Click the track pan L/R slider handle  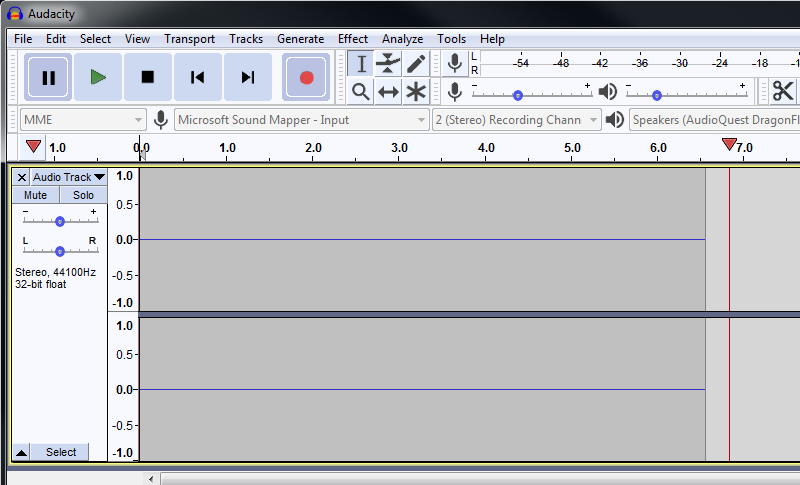click(60, 251)
